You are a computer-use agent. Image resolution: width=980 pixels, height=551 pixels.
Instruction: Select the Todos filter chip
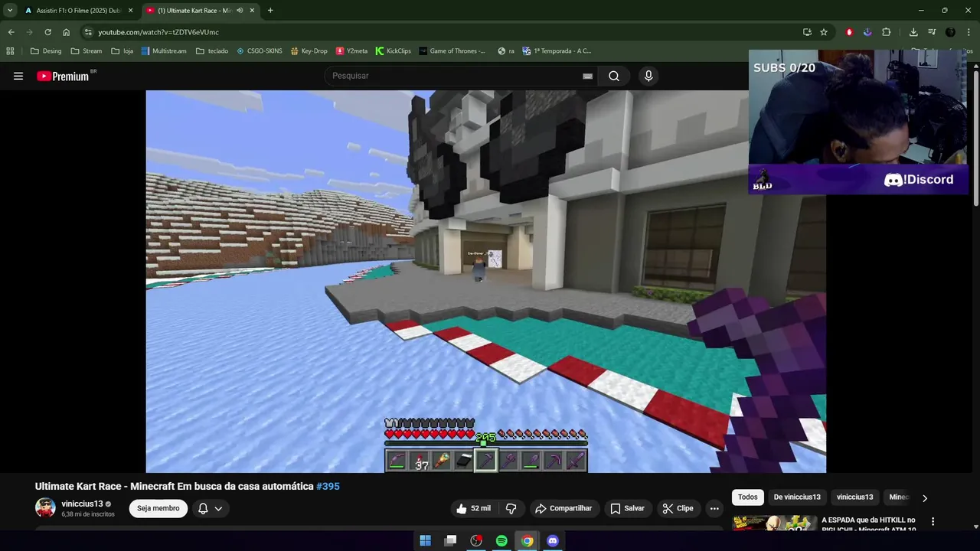748,497
